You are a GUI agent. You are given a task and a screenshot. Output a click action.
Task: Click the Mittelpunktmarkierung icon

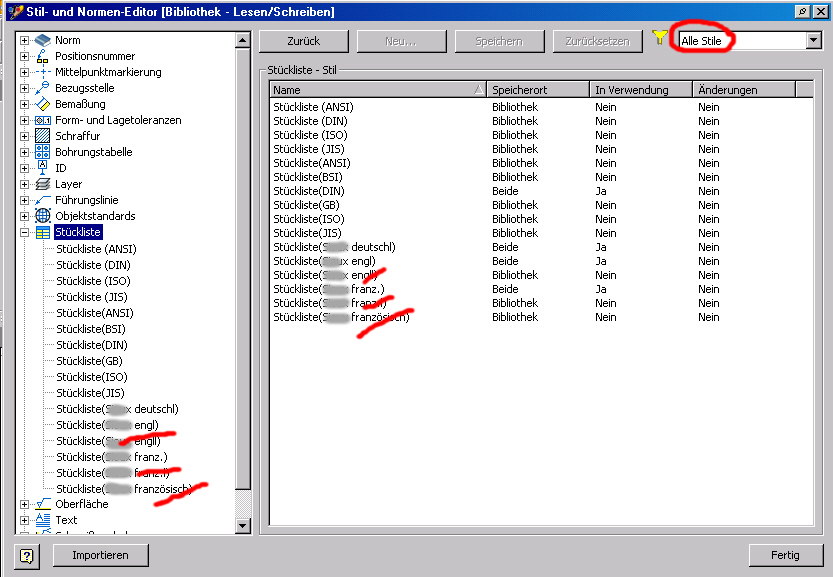coord(42,72)
